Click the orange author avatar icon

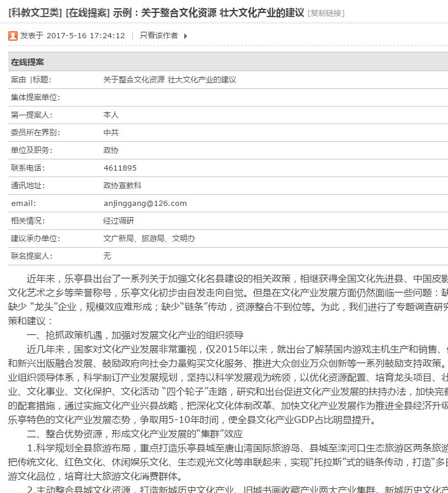point(13,36)
